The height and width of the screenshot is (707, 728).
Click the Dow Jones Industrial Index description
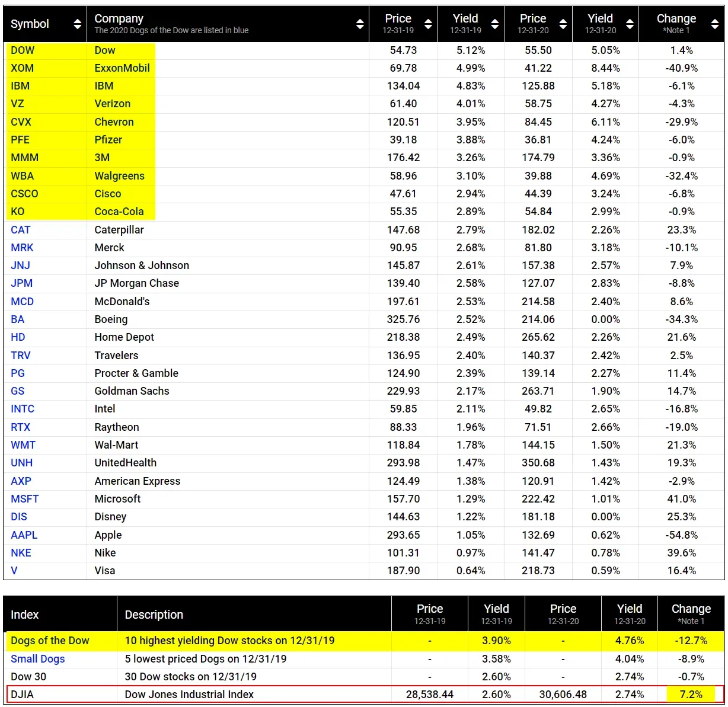click(189, 695)
